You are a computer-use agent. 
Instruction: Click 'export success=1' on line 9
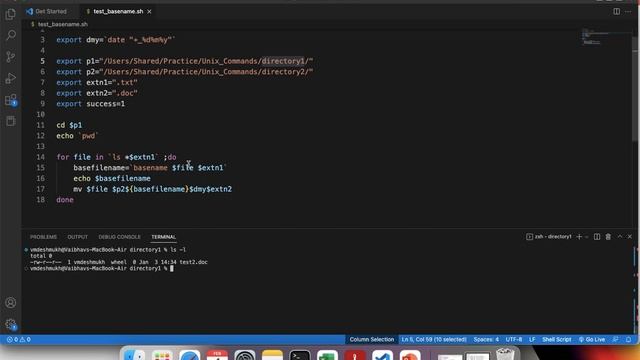click(x=91, y=104)
